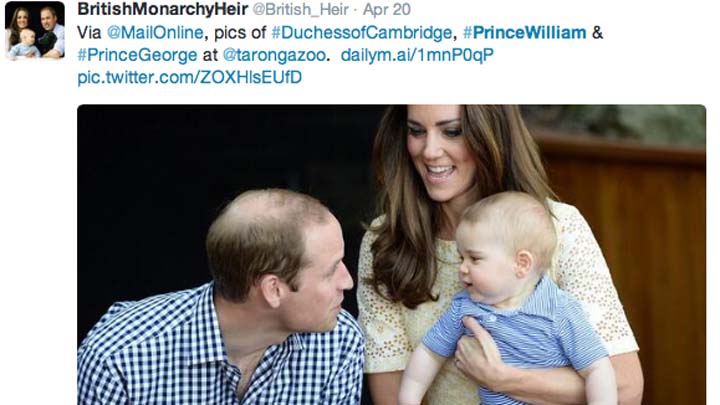The width and height of the screenshot is (720, 405).
Task: Follow the #DuchessofCambridge hashtag
Action: click(x=362, y=33)
